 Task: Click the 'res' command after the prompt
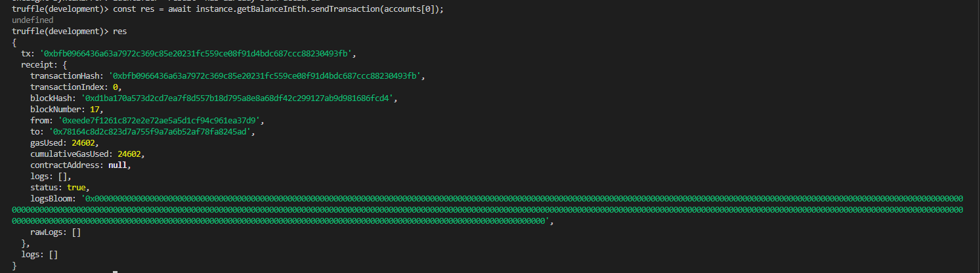pos(120,31)
